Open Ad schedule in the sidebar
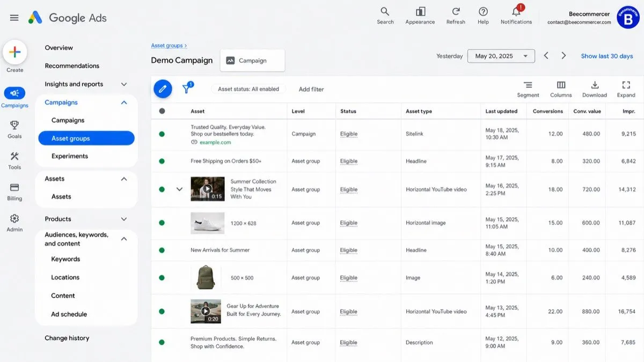Screen dimensions: 644x362 click(69, 314)
